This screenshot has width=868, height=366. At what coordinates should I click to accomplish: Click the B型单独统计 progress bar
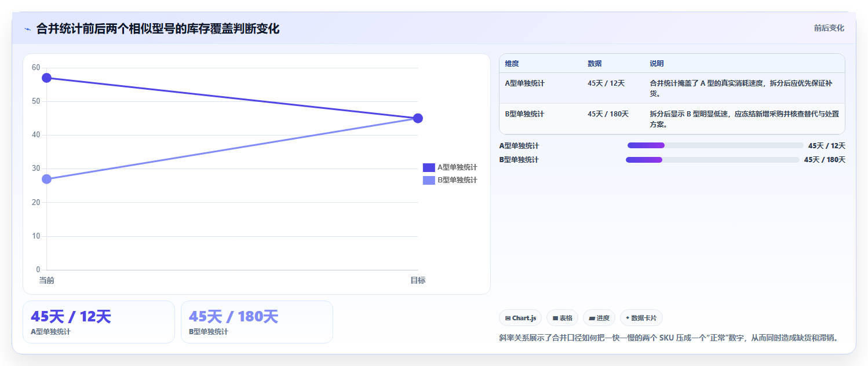pos(713,160)
